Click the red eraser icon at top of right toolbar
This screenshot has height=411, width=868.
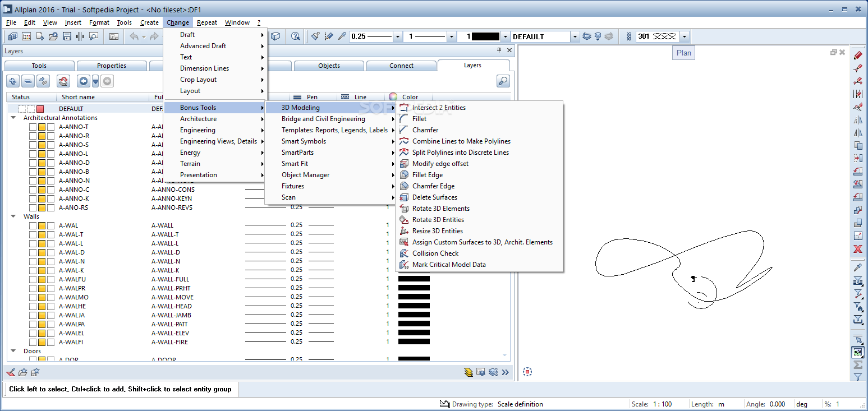coord(858,56)
